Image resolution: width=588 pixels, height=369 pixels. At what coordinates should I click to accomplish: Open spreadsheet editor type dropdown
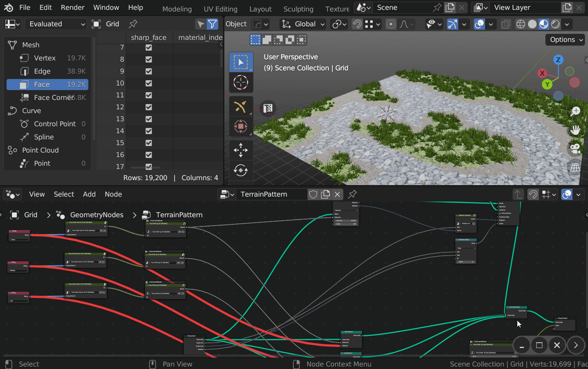coord(12,24)
